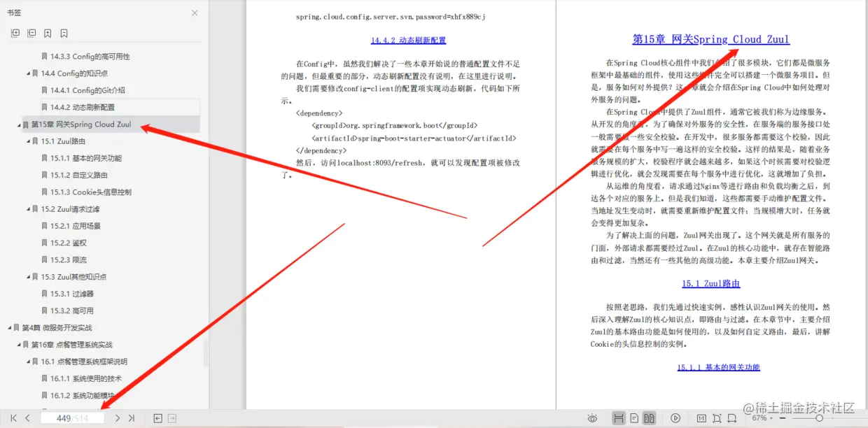Collapse the 第15章 网关Spring Cloud Zuul node
Image resolution: width=868 pixels, height=428 pixels.
20,124
